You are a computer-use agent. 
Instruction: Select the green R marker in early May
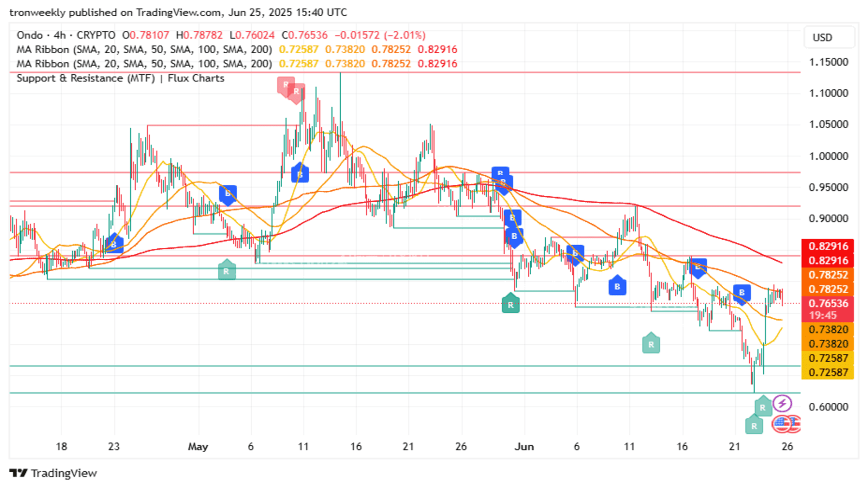pyautogui.click(x=226, y=271)
